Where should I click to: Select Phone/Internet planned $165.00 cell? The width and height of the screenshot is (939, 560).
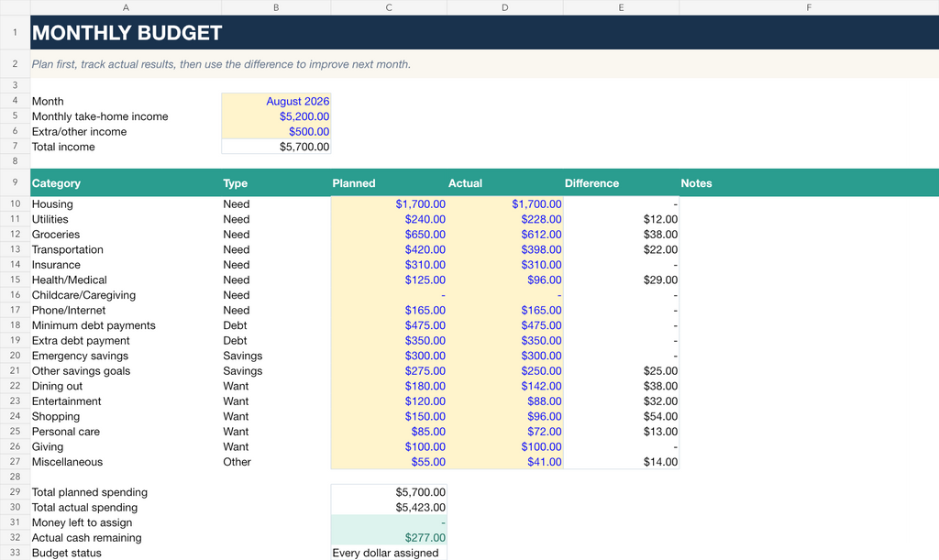(389, 310)
